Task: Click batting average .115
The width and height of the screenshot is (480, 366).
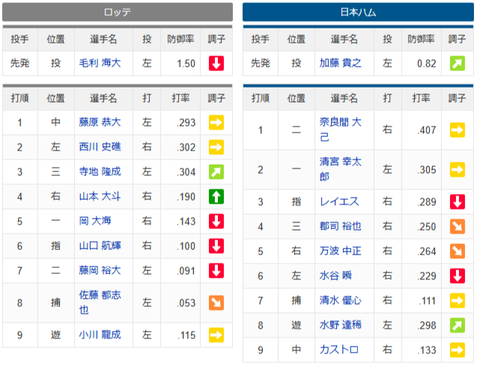Action: pos(186,335)
